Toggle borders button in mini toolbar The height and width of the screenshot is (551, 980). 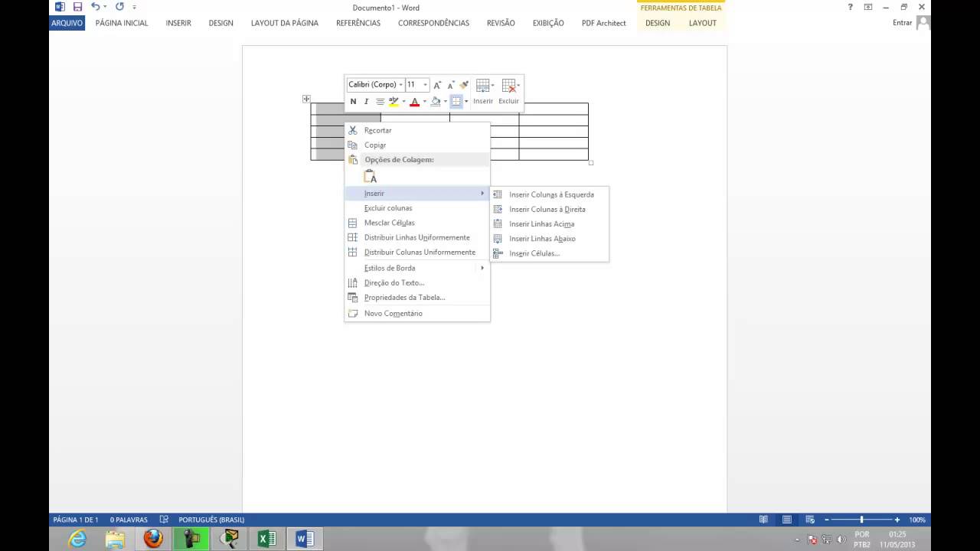pos(456,101)
